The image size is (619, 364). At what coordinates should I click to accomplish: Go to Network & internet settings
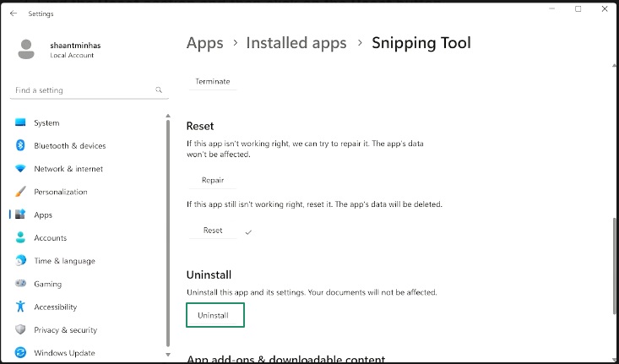click(x=68, y=169)
